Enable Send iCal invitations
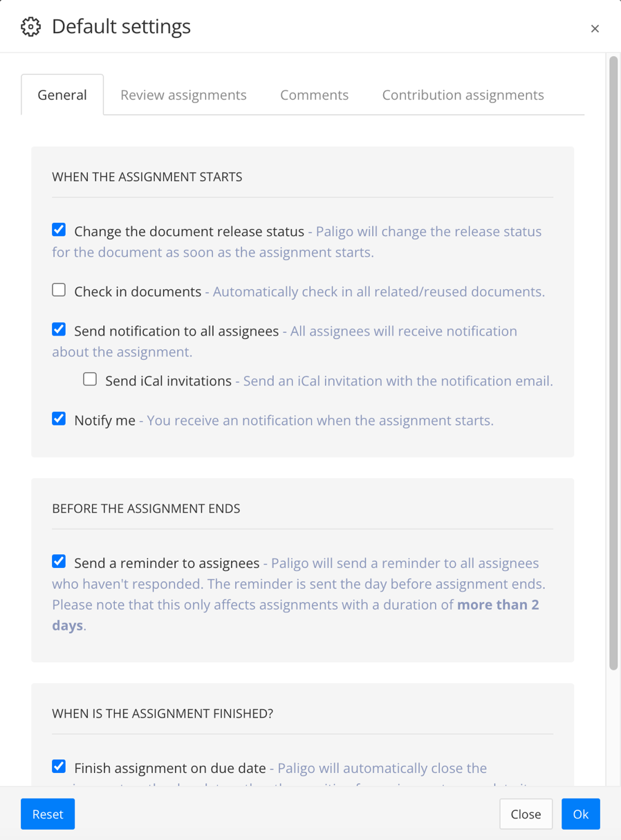 click(x=90, y=378)
